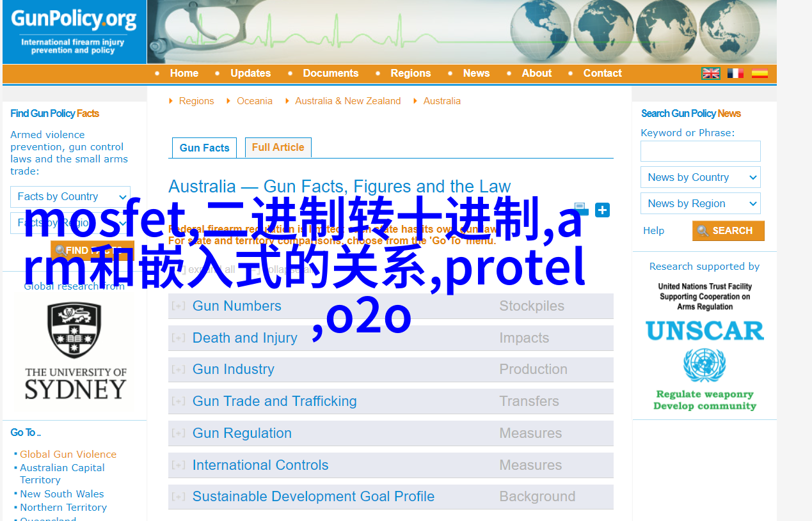Click the Gun Regulation heading link
Screen dimensions: 812x521
[x=242, y=433]
